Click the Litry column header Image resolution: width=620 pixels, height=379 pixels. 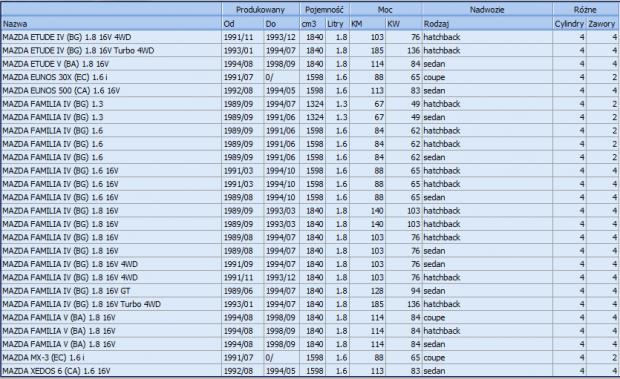[337, 24]
